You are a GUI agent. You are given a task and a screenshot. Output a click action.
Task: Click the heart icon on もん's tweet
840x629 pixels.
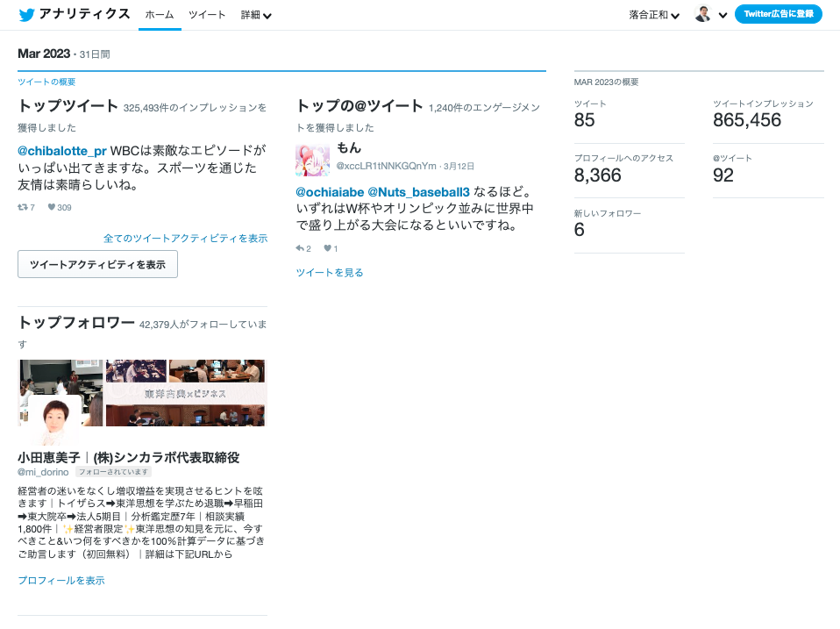pyautogui.click(x=327, y=249)
